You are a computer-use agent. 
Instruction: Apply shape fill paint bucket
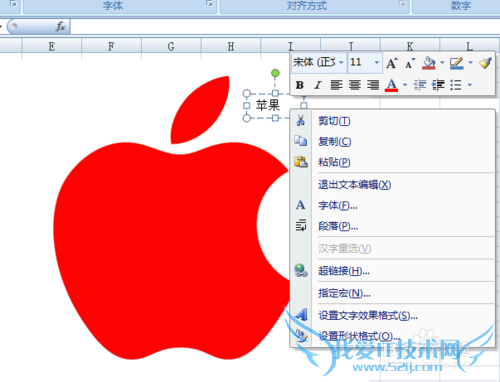(x=429, y=63)
